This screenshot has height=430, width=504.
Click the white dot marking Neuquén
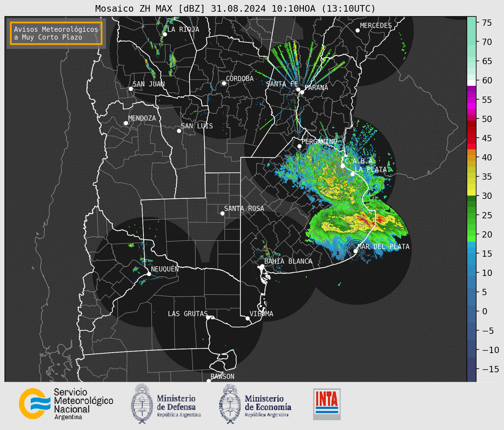point(149,274)
